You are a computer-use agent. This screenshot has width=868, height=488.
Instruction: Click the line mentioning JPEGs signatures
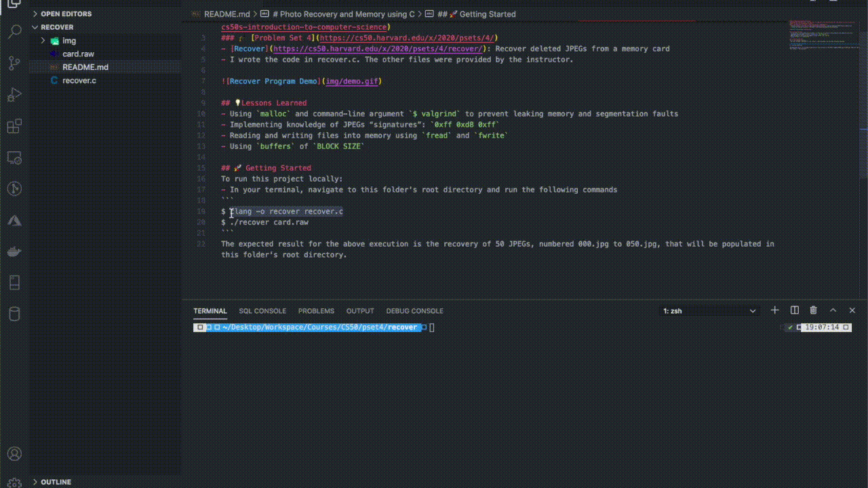pos(360,125)
